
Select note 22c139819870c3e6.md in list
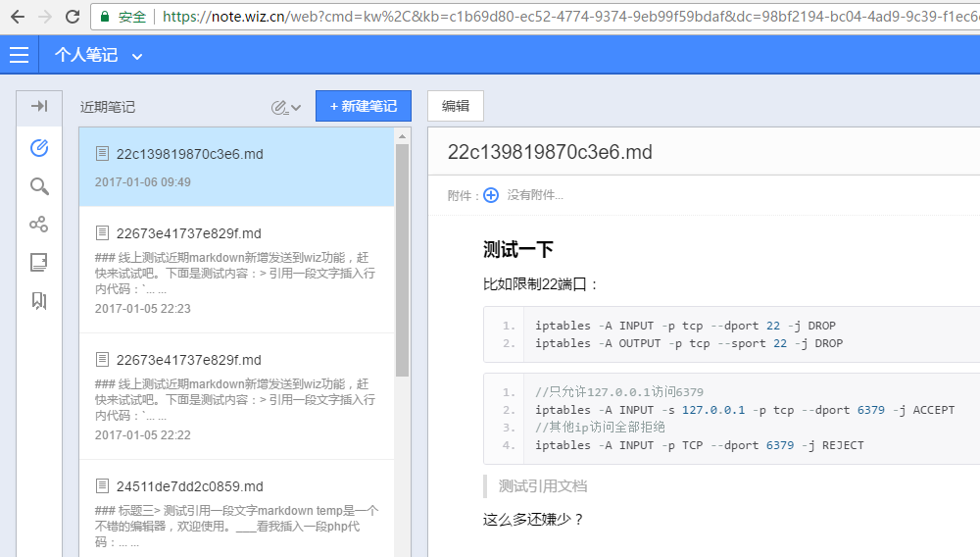(237, 167)
